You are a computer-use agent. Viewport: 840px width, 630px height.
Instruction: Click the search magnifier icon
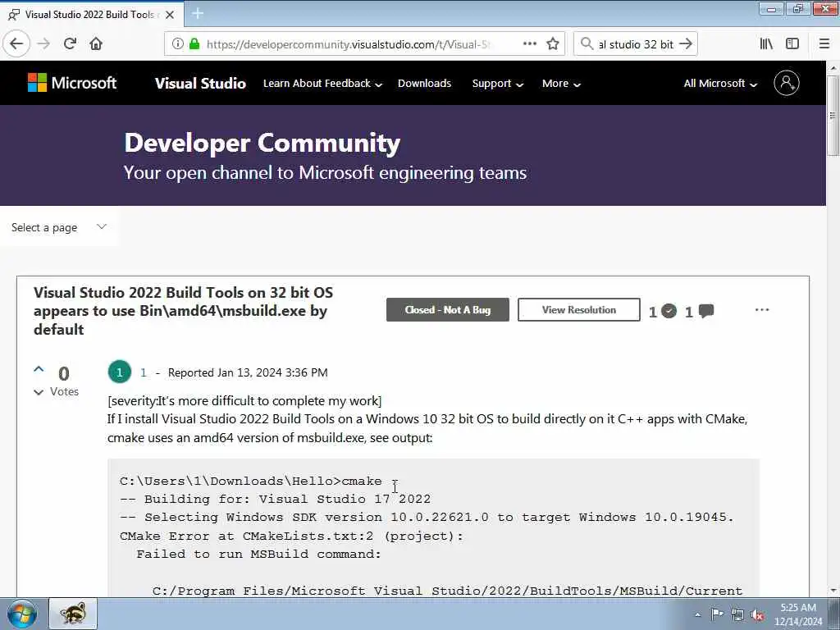pos(587,44)
